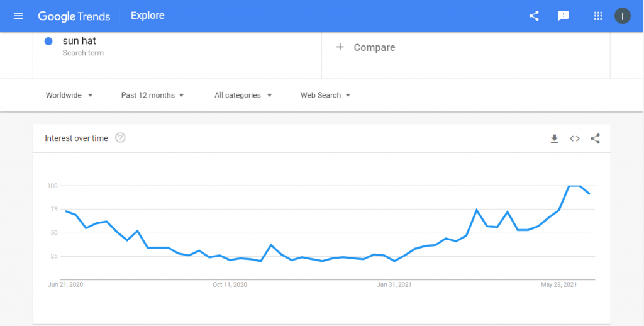Click the embed code icon

(575, 138)
